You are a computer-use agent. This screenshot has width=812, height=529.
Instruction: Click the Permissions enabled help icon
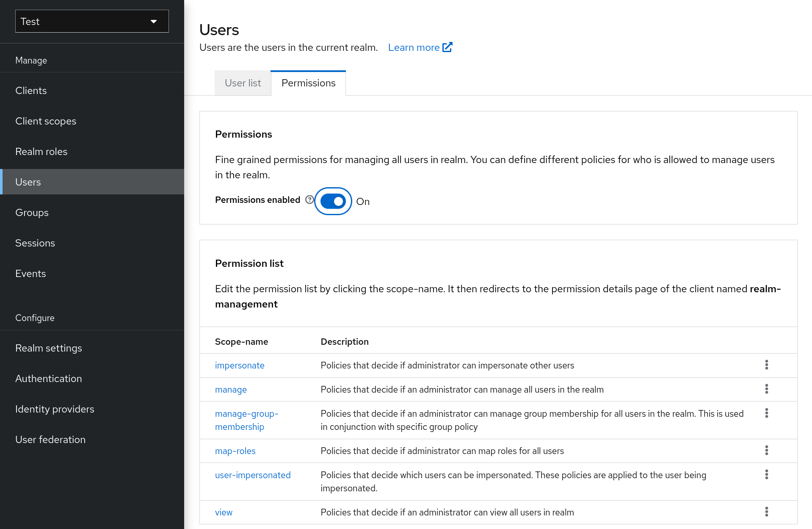click(310, 199)
